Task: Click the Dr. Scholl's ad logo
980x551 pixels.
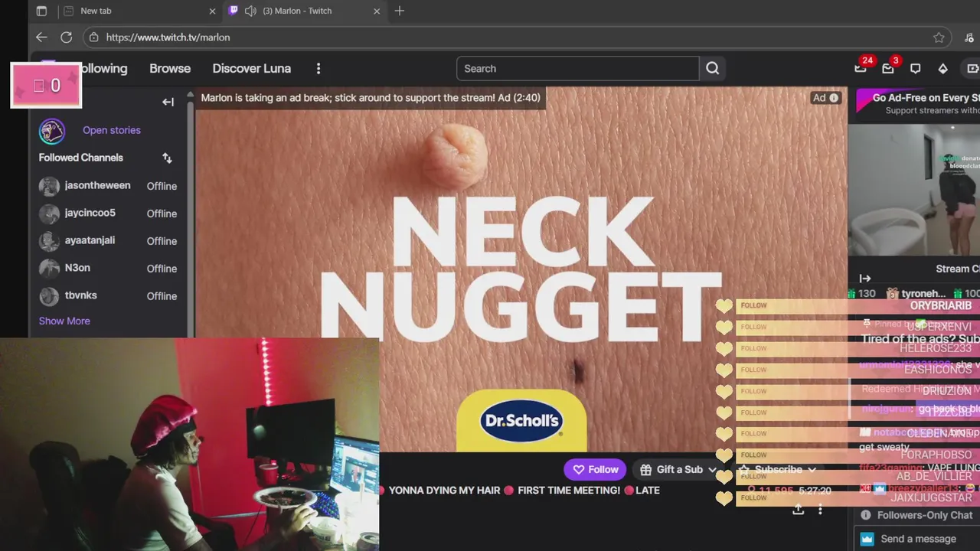Action: pyautogui.click(x=521, y=421)
